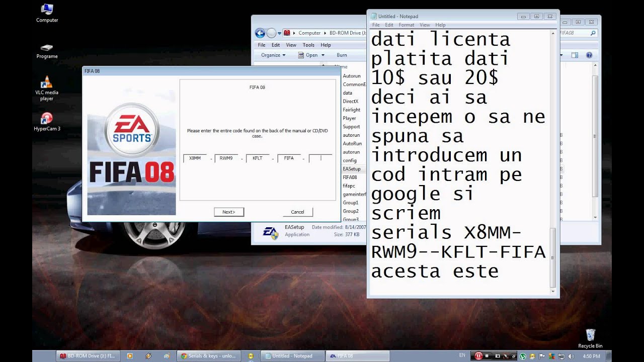Select the EASetup file in file list

tap(352, 169)
